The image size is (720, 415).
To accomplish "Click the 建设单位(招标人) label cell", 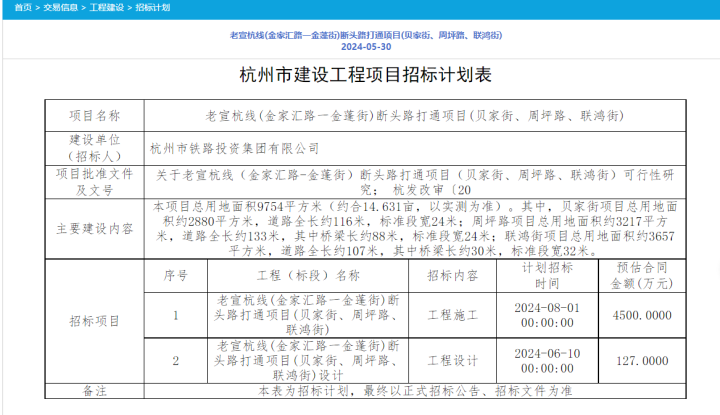I will pyautogui.click(x=94, y=147).
